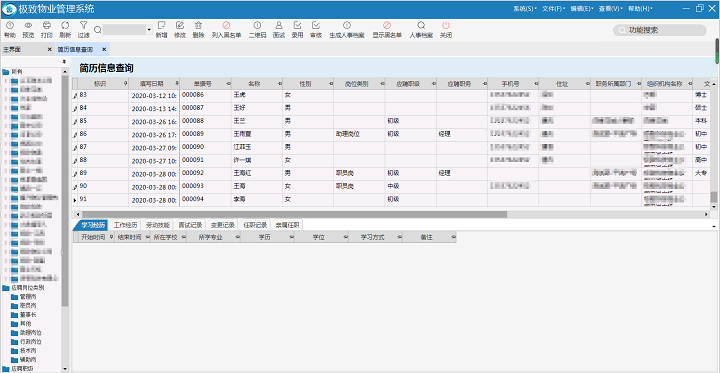
Task: Open the 系统(S) menu
Action: pyautogui.click(x=525, y=9)
